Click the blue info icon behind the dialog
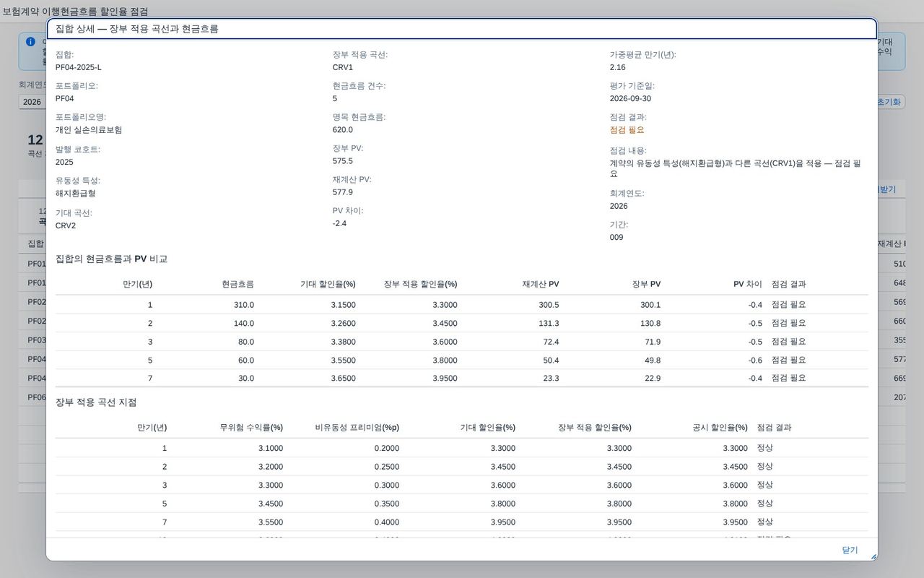 pyautogui.click(x=30, y=42)
